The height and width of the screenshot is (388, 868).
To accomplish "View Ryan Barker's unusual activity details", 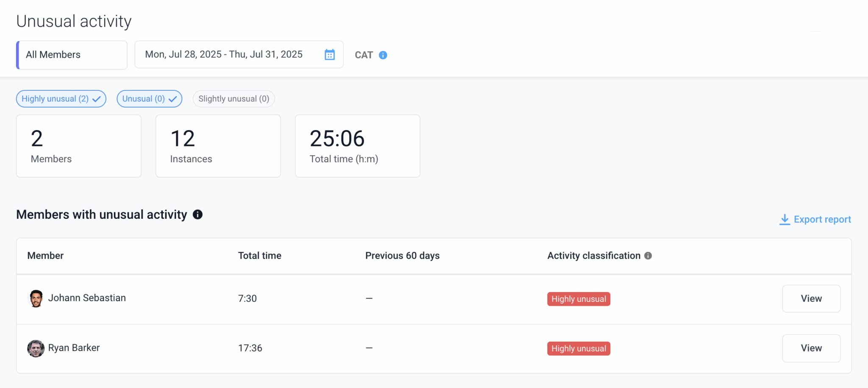I will (x=811, y=348).
